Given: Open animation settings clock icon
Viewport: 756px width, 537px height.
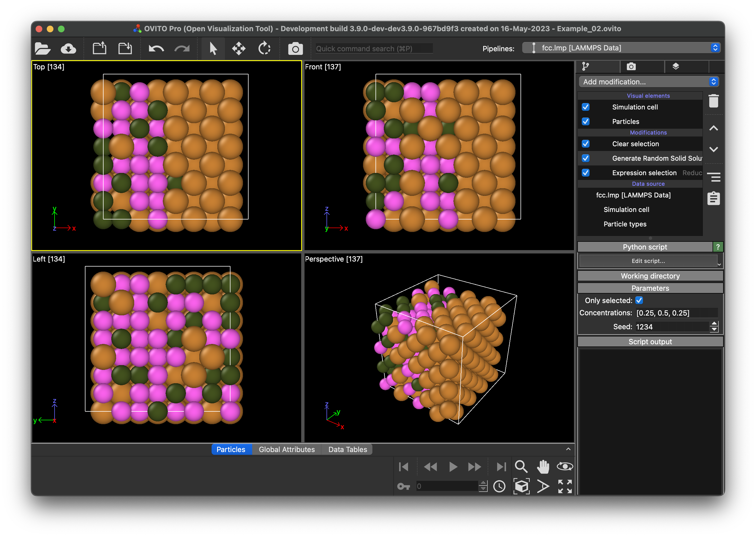Looking at the screenshot, I should click(499, 486).
